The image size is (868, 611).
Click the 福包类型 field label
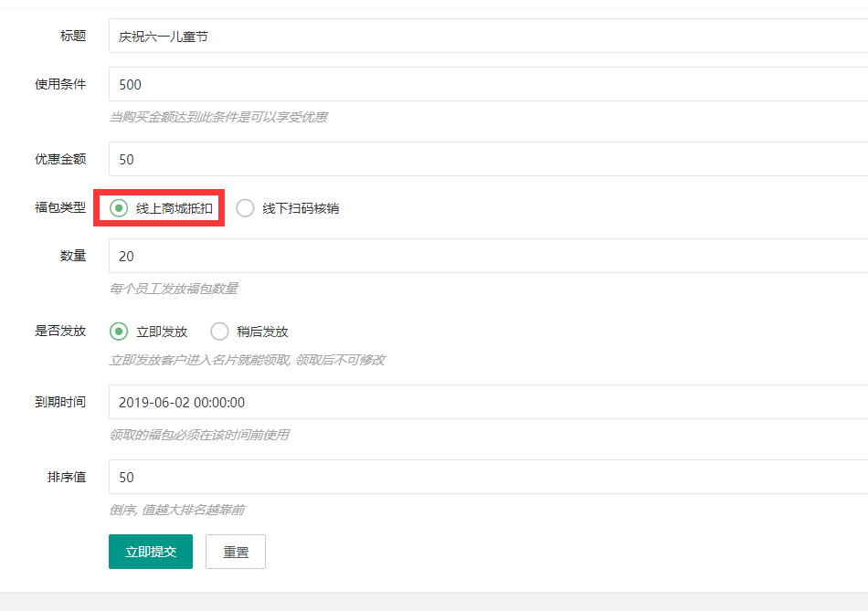(60, 207)
